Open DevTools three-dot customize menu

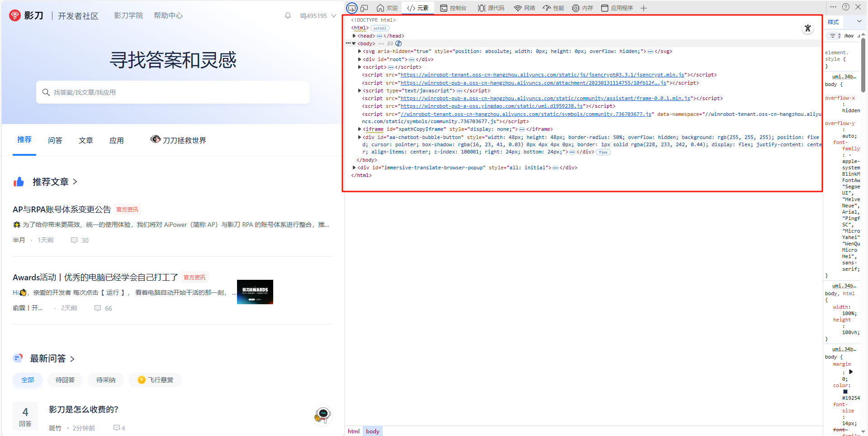tap(833, 7)
